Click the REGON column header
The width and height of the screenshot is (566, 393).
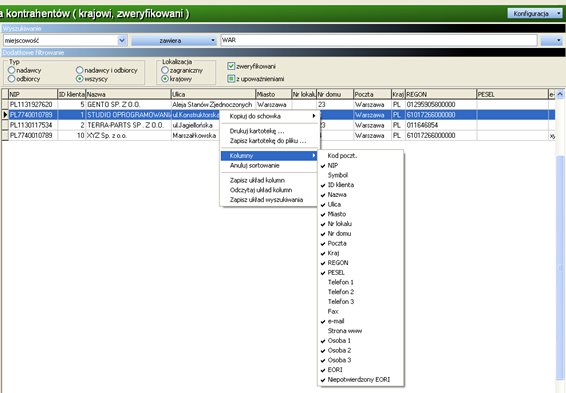point(440,94)
